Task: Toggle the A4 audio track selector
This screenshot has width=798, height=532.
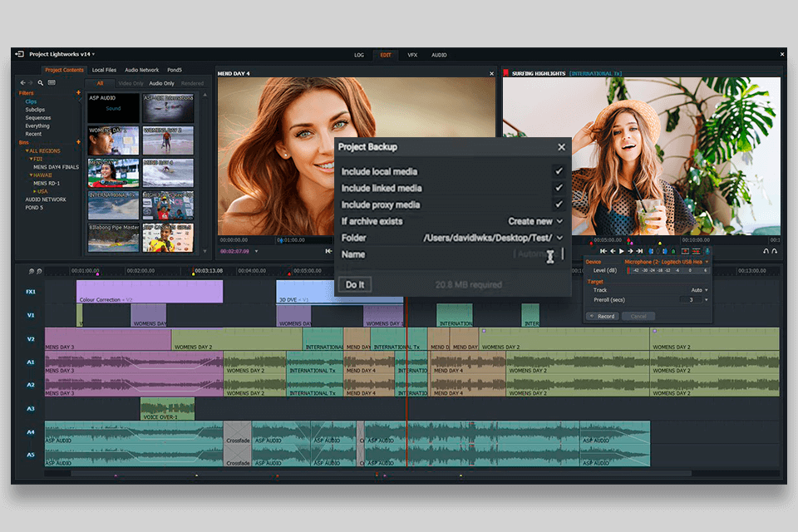Action: point(31,431)
